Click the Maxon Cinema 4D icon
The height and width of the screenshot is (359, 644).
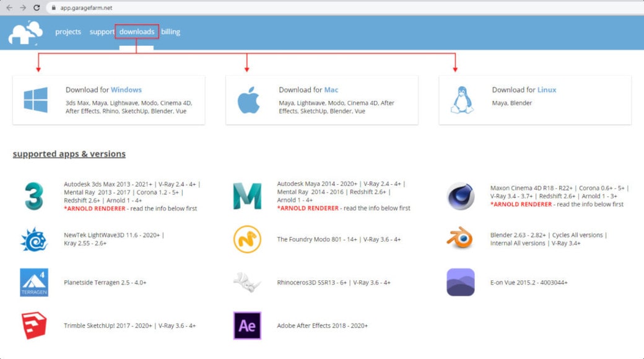[x=461, y=196]
